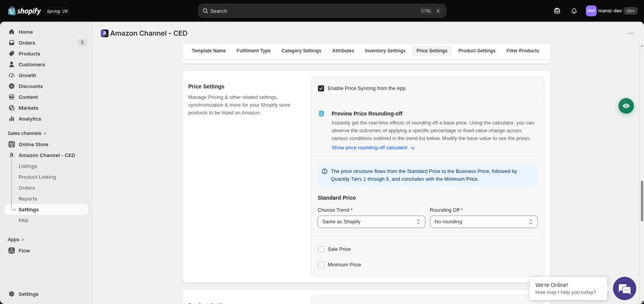This screenshot has width=644, height=304.
Task: Uncheck Enable Price Syncing from the App
Action: click(x=321, y=88)
